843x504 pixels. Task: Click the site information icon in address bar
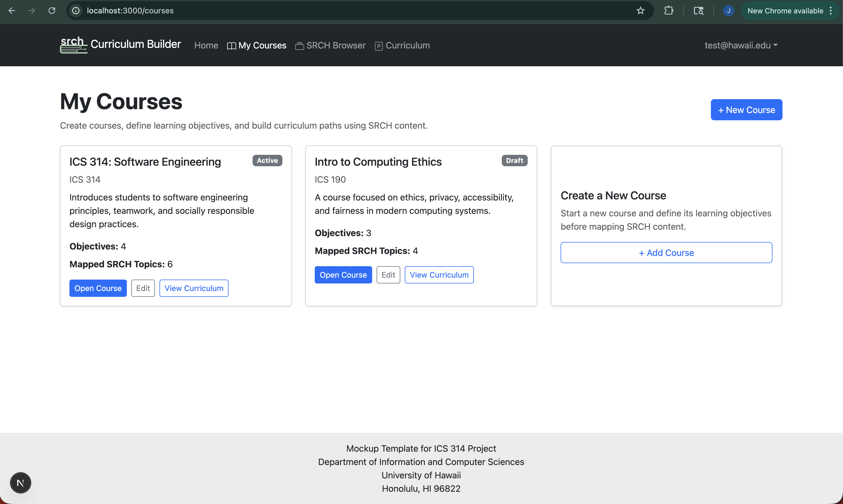pos(76,11)
